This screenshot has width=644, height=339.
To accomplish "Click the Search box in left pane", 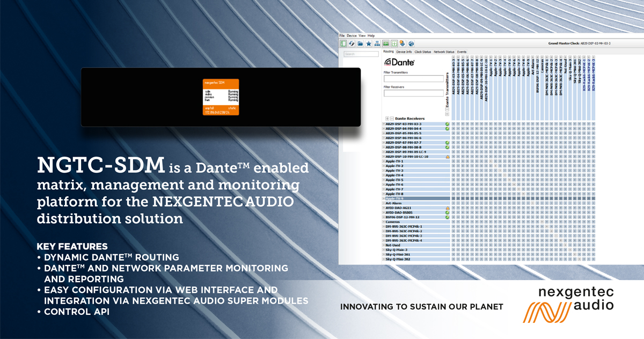I will 361,54.
